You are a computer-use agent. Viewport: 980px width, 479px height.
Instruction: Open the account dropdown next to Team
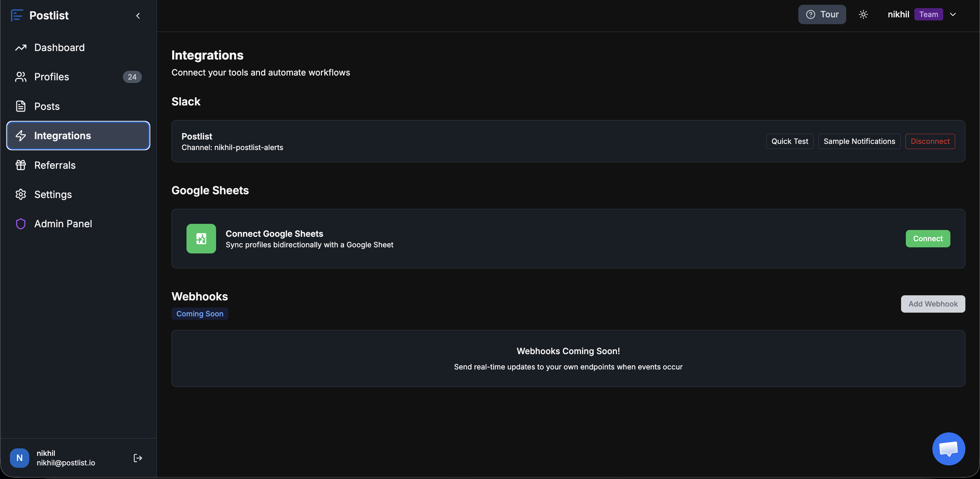953,14
